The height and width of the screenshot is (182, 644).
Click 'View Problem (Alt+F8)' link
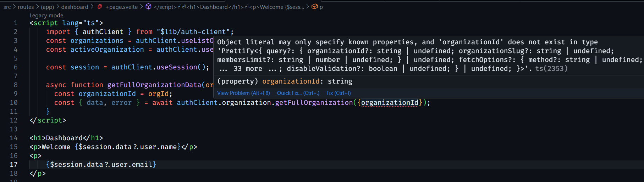[x=243, y=93]
